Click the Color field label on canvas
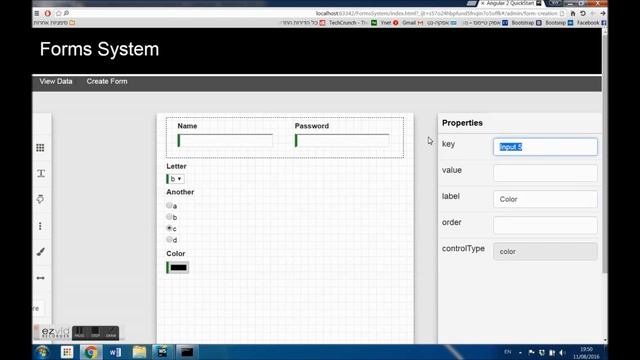The height and width of the screenshot is (360, 640). [176, 253]
